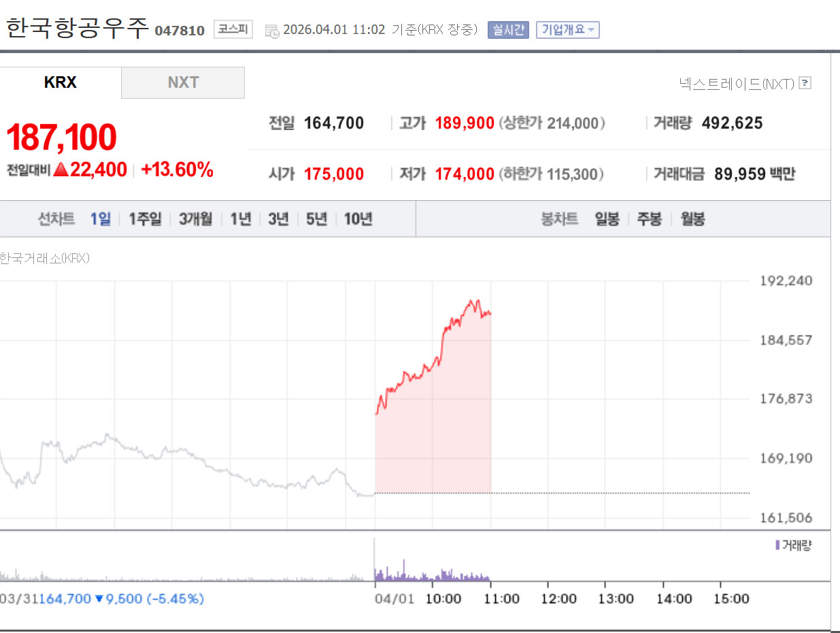Click the stock name 한국항공우주
Viewport: 840px width, 633px height.
pyautogui.click(x=77, y=29)
